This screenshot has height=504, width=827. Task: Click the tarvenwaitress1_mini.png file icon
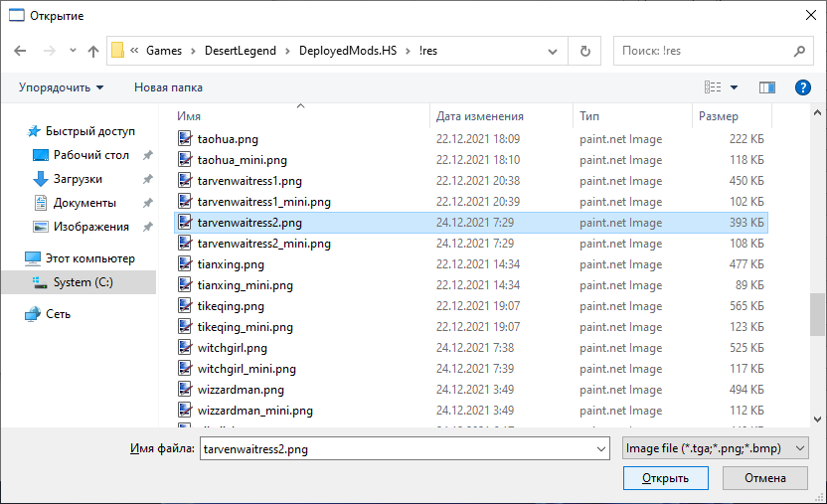point(185,202)
